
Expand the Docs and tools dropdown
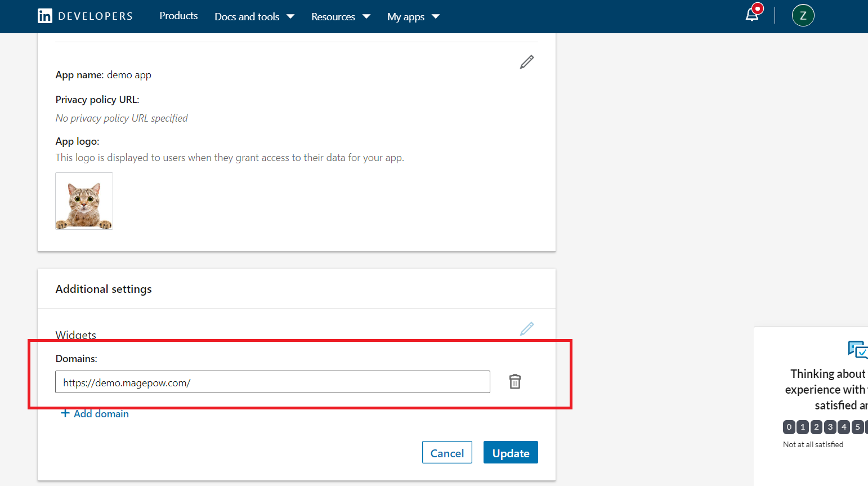[254, 17]
